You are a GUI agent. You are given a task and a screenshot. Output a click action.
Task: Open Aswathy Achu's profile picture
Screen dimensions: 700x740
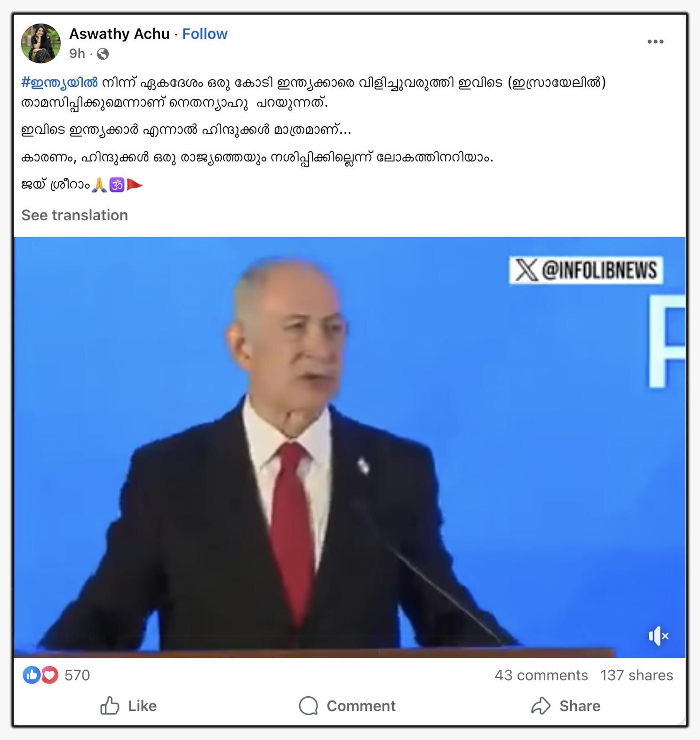pyautogui.click(x=41, y=43)
